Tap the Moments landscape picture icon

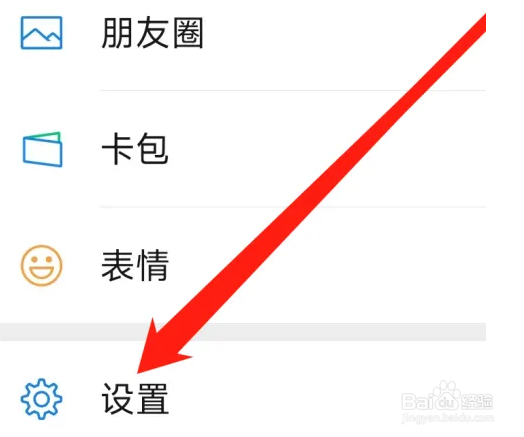(x=41, y=33)
